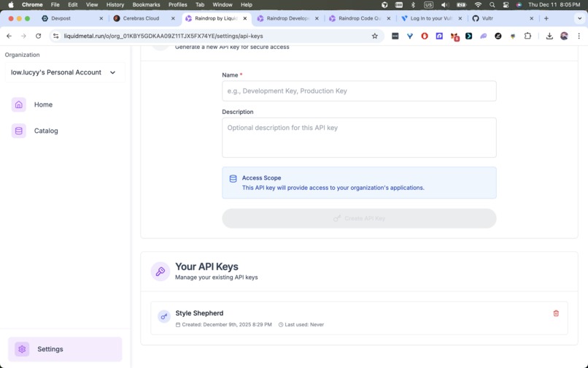588x368 pixels.
Task: Open the volume menu bar icon
Action: [x=445, y=5]
